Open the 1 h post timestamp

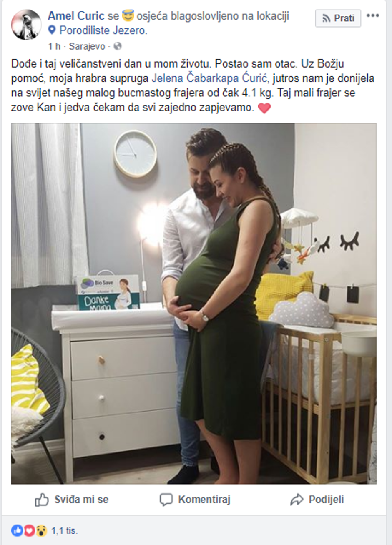pyautogui.click(x=54, y=46)
